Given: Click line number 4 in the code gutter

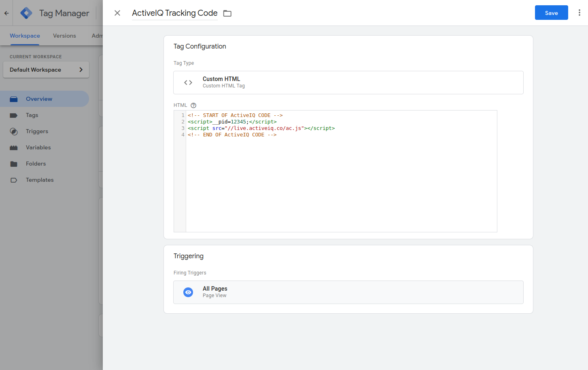Looking at the screenshot, I should (x=183, y=135).
